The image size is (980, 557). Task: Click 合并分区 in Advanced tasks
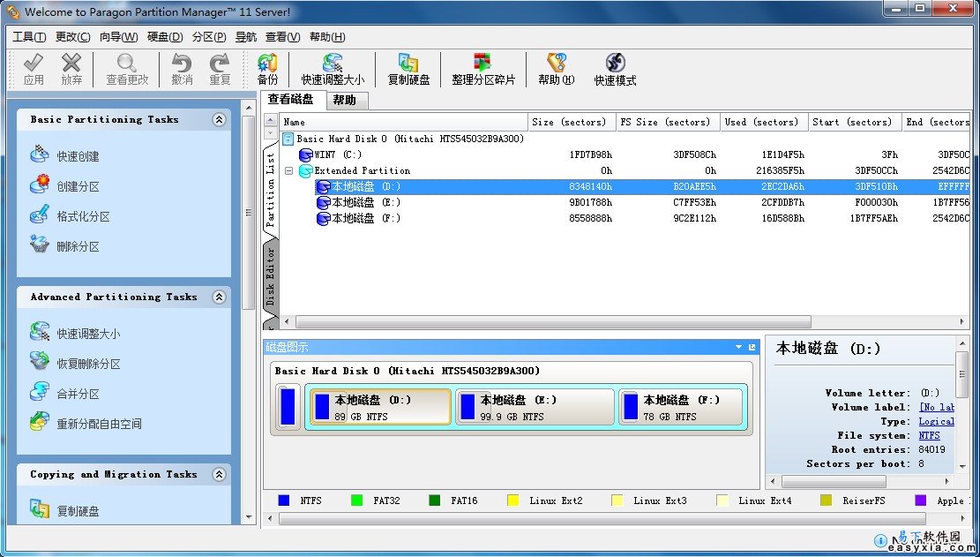point(78,394)
